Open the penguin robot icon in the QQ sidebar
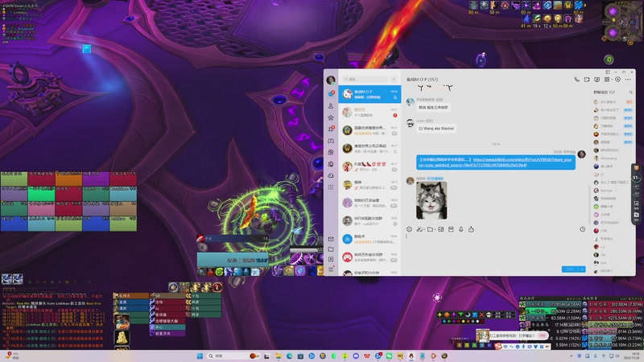Image resolution: width=644 pixels, height=362 pixels. point(331,164)
